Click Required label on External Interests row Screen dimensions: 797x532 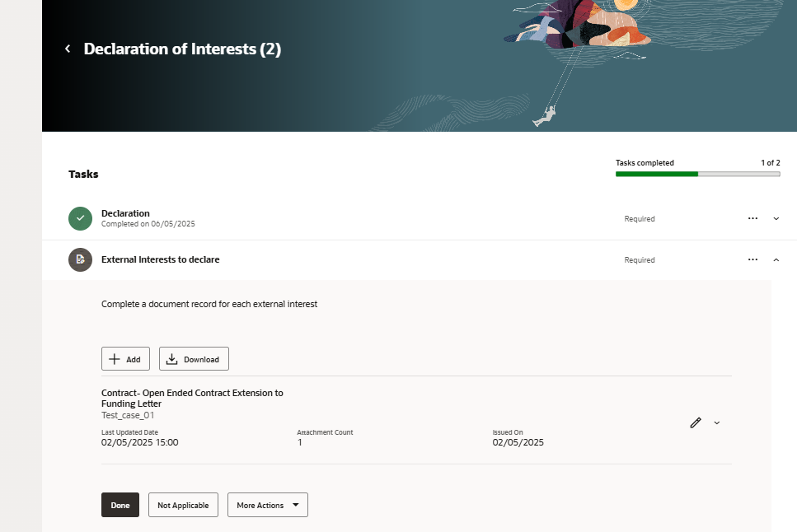coord(640,260)
